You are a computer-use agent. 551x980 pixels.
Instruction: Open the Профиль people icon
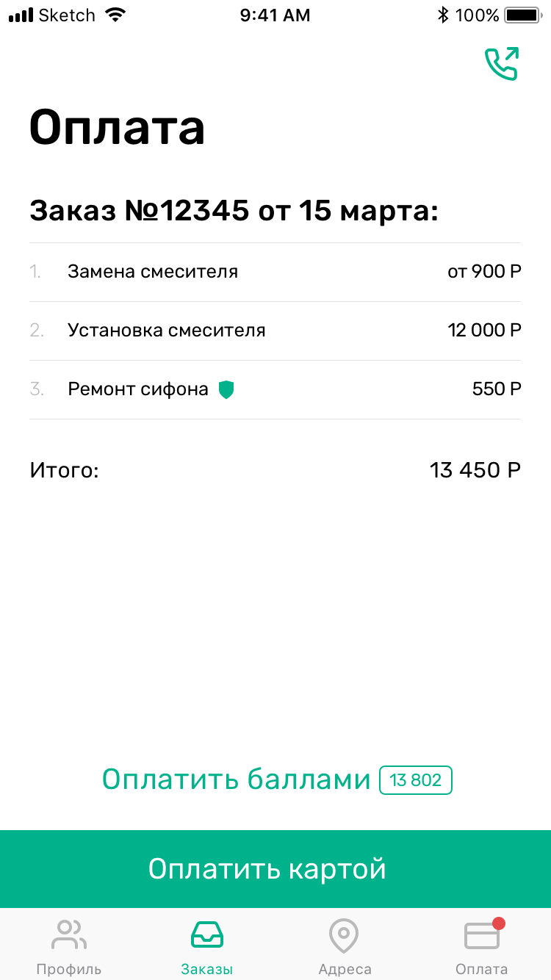tap(69, 934)
